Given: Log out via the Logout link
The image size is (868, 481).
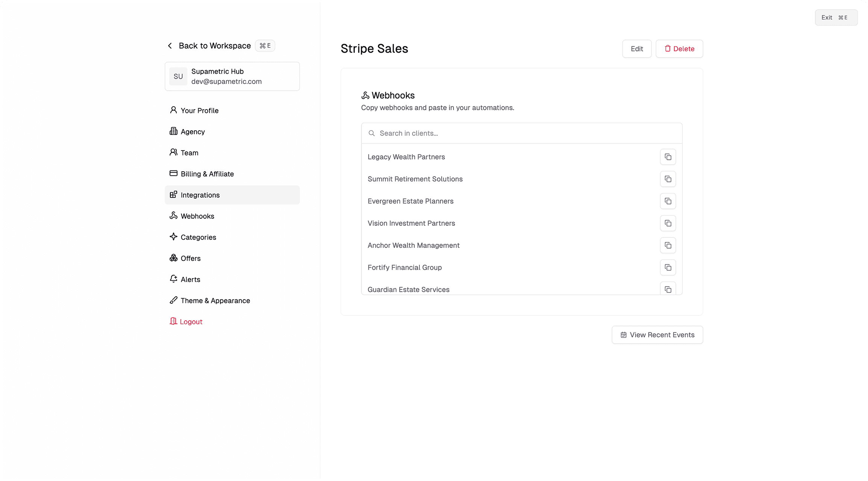Looking at the screenshot, I should click(191, 321).
